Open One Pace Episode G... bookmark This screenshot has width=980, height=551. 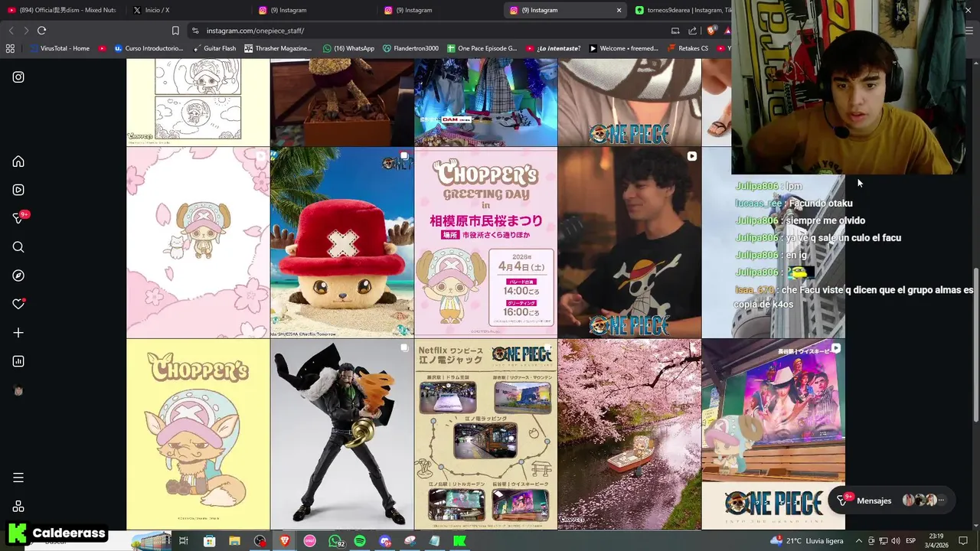pyautogui.click(x=482, y=48)
